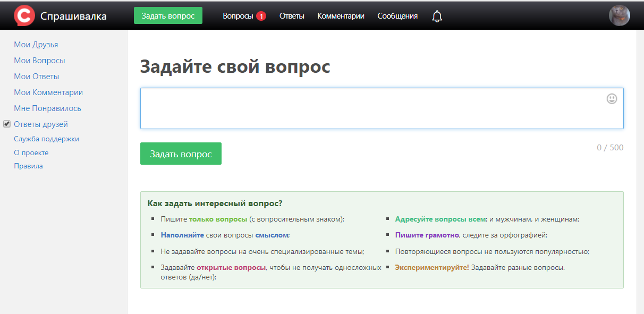The height and width of the screenshot is (314, 644).
Task: Go to the Ответы section in header
Action: pos(292,16)
